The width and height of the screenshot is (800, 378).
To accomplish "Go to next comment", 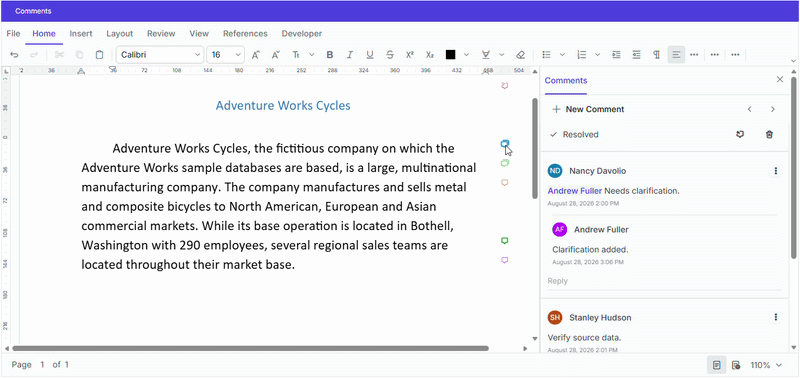I will (x=772, y=109).
